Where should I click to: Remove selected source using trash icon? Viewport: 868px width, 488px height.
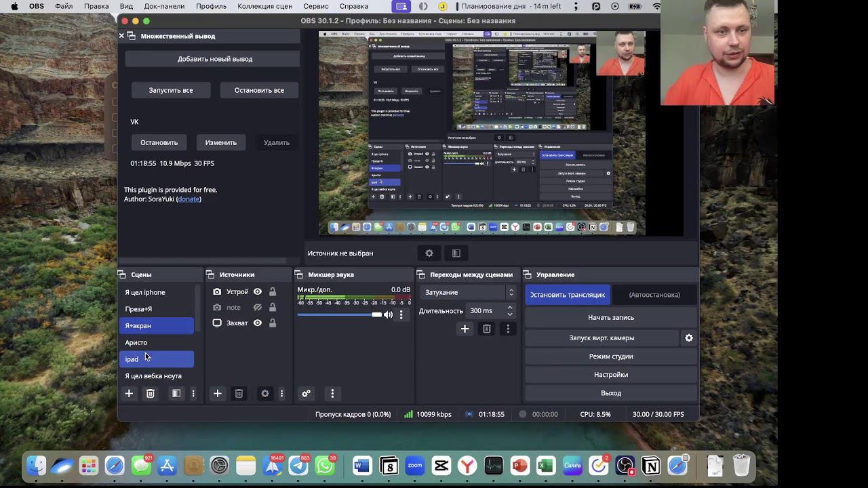(x=239, y=393)
